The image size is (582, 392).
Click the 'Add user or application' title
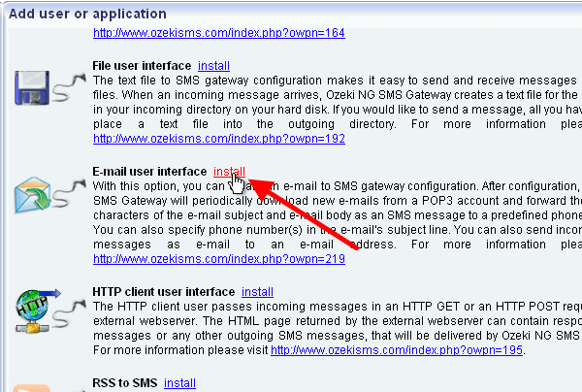click(87, 14)
